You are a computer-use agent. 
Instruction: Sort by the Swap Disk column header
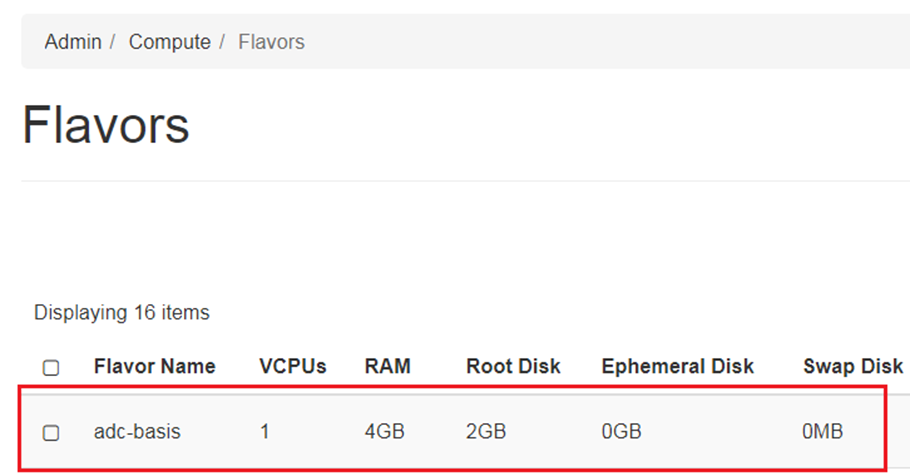click(x=852, y=367)
